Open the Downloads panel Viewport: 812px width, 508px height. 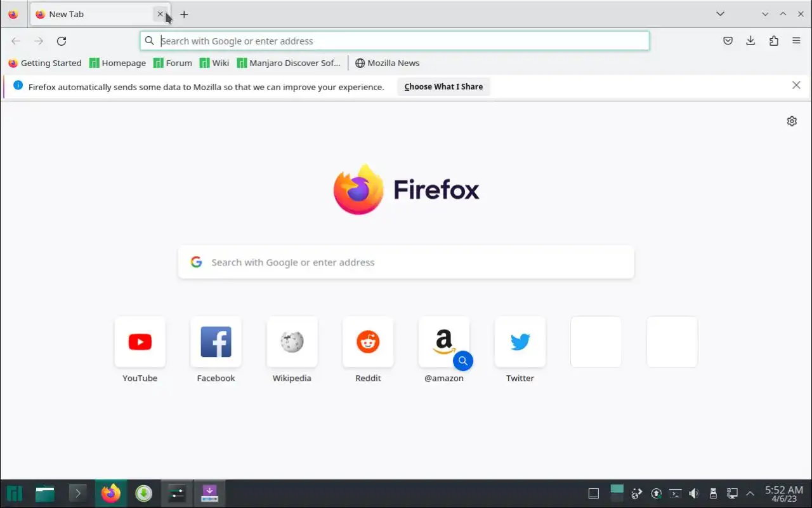click(750, 41)
